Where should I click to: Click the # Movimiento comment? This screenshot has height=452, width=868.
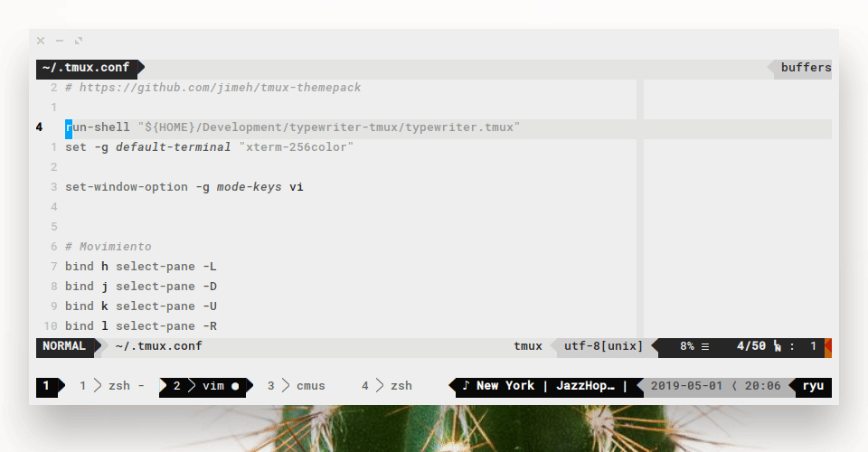tap(108, 247)
